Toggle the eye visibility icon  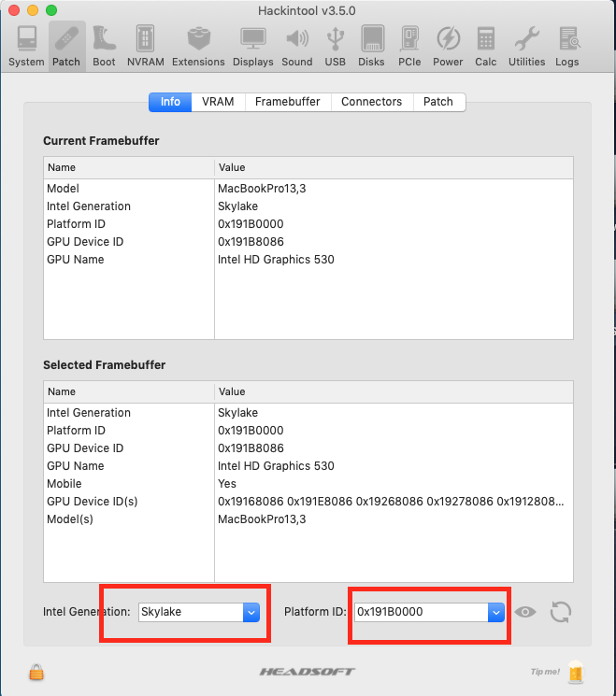525,612
